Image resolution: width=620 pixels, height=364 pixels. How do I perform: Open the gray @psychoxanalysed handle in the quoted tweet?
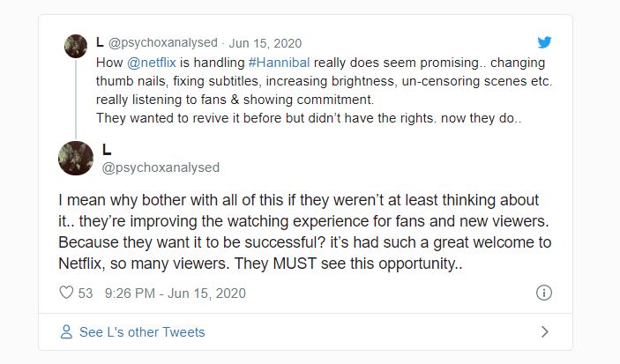(x=162, y=42)
